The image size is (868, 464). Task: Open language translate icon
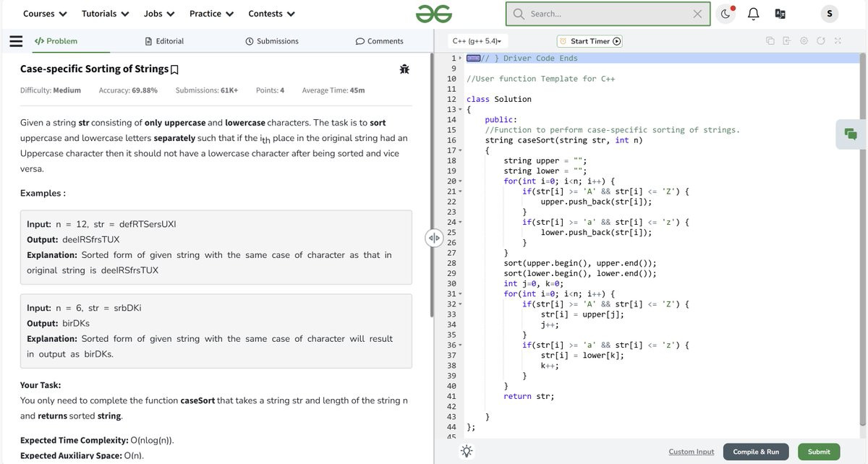click(780, 14)
